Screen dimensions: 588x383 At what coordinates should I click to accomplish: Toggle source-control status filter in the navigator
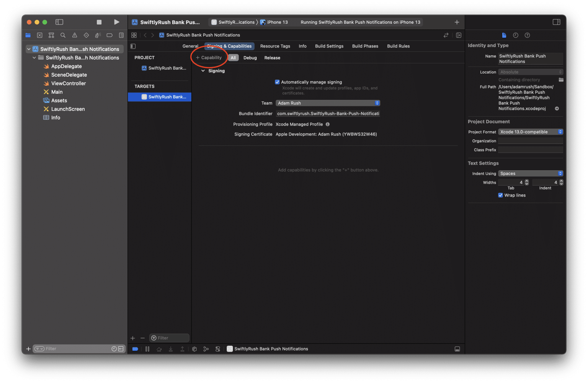pos(121,349)
